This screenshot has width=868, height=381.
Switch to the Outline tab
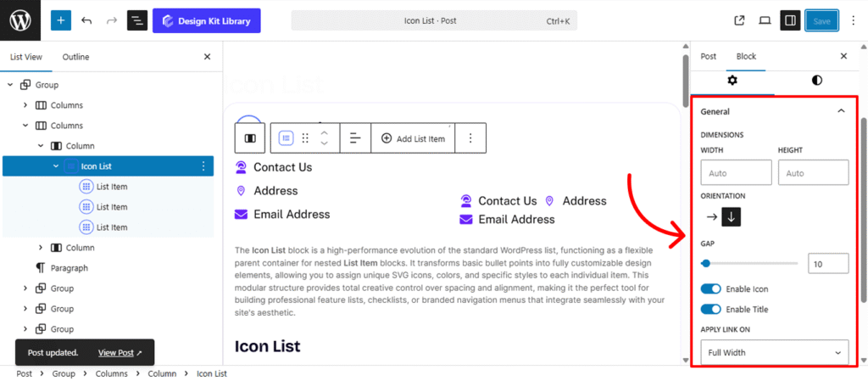click(x=75, y=57)
